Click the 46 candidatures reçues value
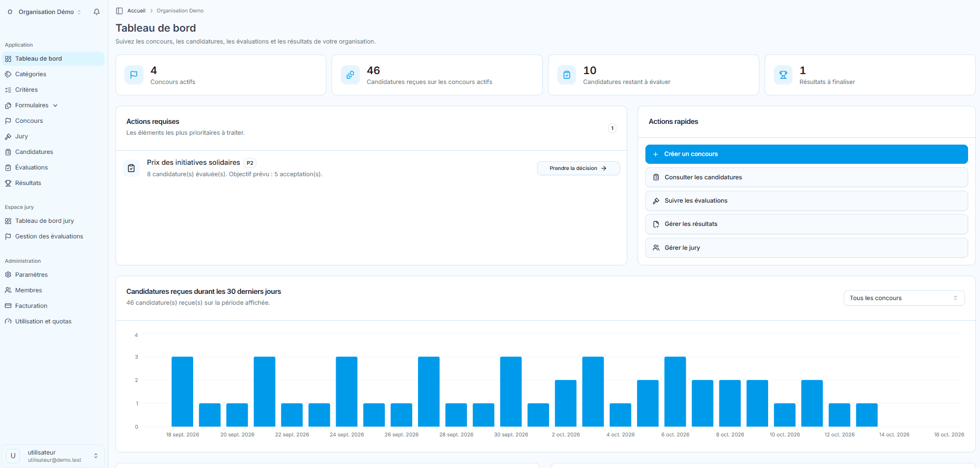The width and height of the screenshot is (980, 468). 373,70
